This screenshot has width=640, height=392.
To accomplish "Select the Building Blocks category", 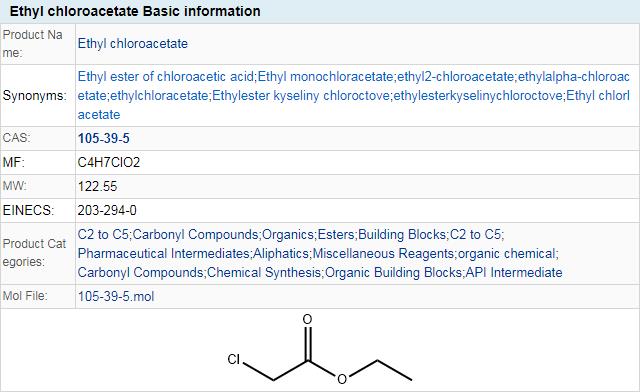I will pyautogui.click(x=402, y=235).
